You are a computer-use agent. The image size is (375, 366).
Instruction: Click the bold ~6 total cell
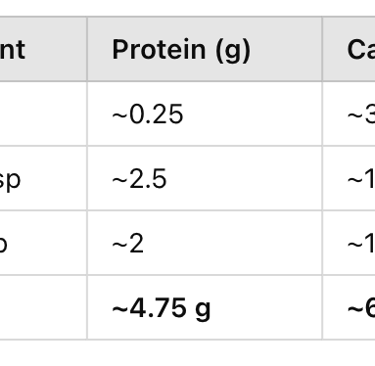pos(349,307)
